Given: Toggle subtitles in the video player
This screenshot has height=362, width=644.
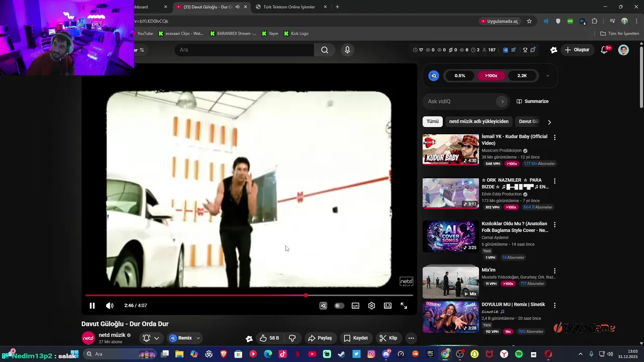Looking at the screenshot, I should tap(356, 306).
